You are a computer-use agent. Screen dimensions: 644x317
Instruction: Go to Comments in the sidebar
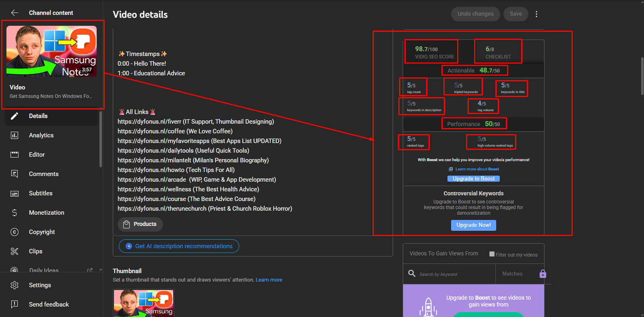click(x=43, y=174)
